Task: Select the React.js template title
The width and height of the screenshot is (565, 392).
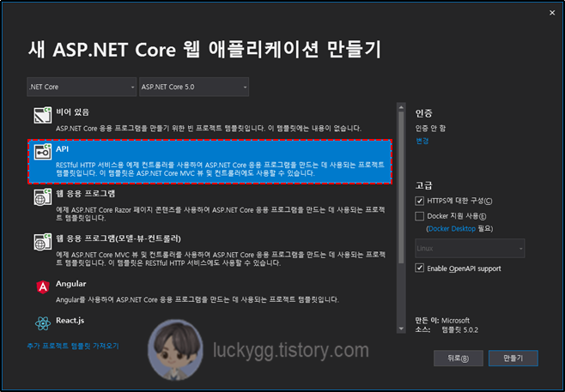Action: click(x=70, y=320)
